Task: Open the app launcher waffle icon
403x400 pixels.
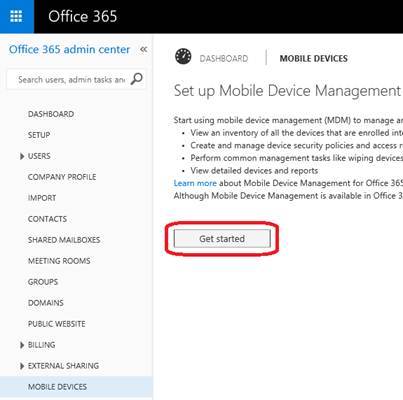Action: click(x=16, y=16)
